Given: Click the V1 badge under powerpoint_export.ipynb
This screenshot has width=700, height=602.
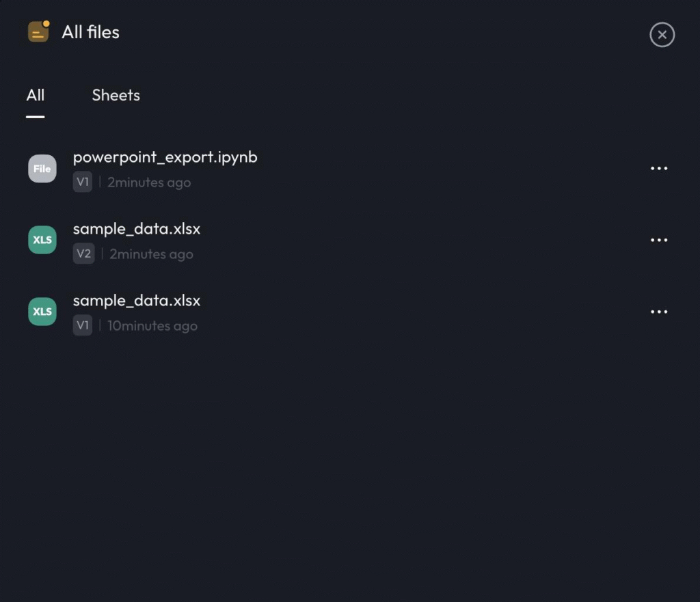Looking at the screenshot, I should 83,182.
